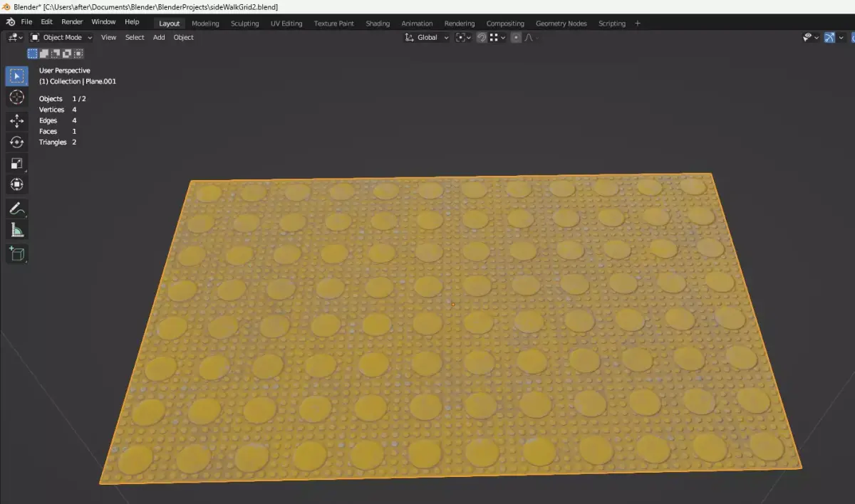Set selection mode to extend
Image resolution: width=855 pixels, height=504 pixels.
44,53
